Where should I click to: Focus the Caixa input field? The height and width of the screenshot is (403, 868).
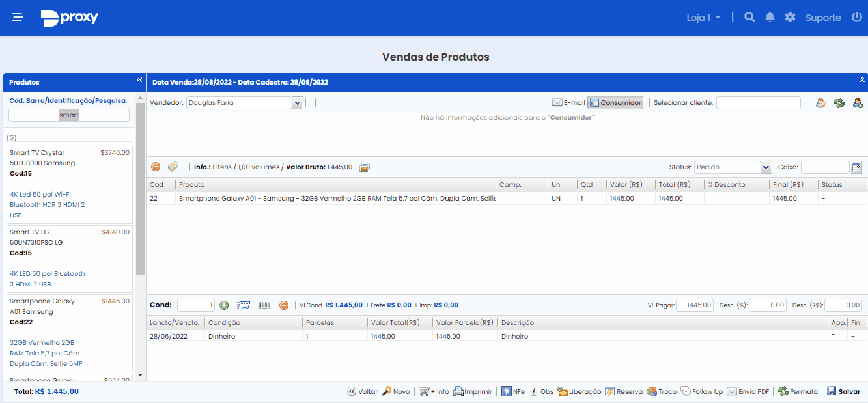click(x=825, y=167)
